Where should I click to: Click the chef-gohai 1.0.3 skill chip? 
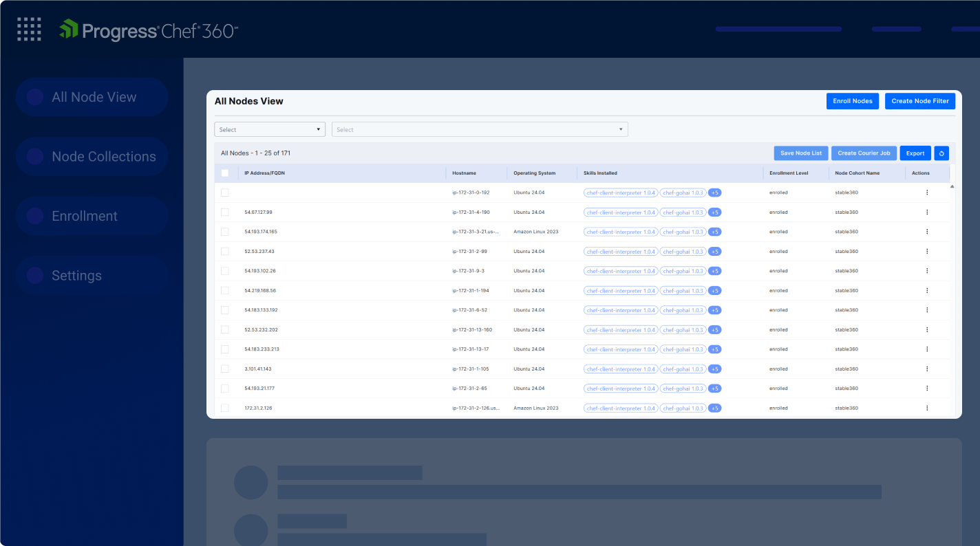(x=682, y=193)
